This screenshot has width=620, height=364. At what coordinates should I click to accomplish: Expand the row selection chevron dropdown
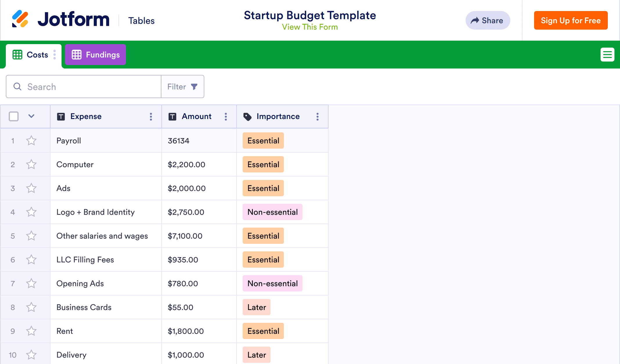tap(31, 116)
